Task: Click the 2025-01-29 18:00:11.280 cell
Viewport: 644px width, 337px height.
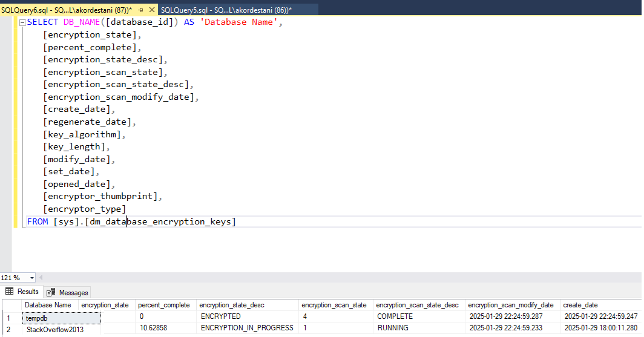Action: pos(601,328)
